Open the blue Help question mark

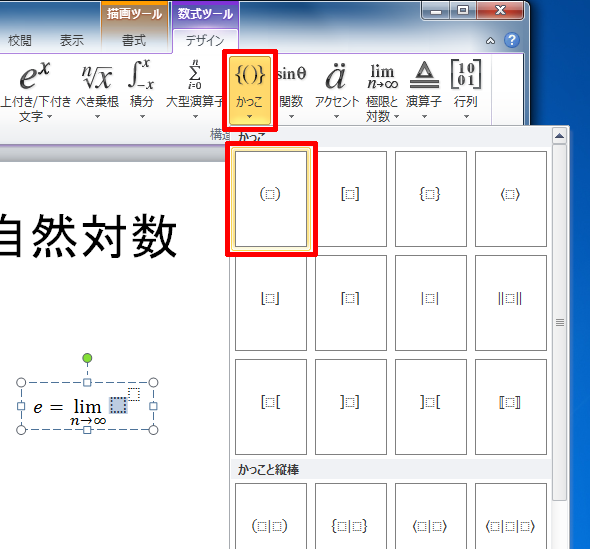[x=512, y=40]
